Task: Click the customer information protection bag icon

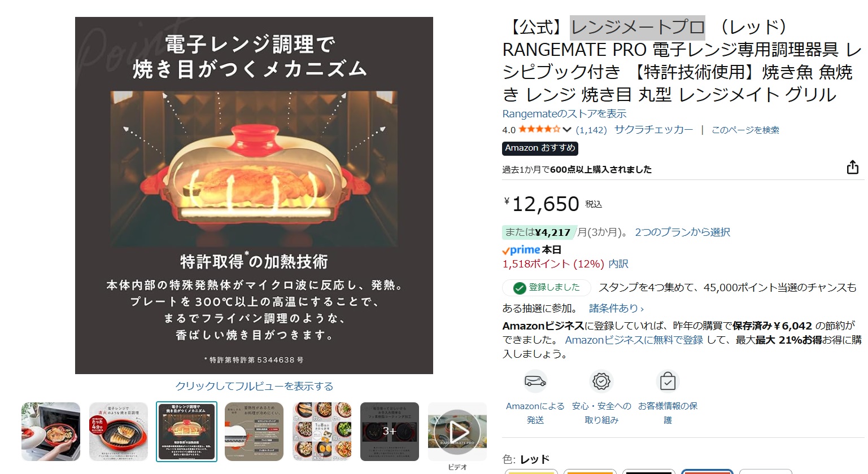Action: tap(668, 381)
